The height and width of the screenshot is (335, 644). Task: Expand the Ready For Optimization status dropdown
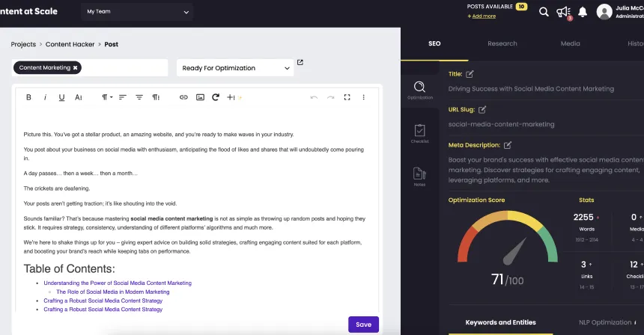click(x=235, y=68)
